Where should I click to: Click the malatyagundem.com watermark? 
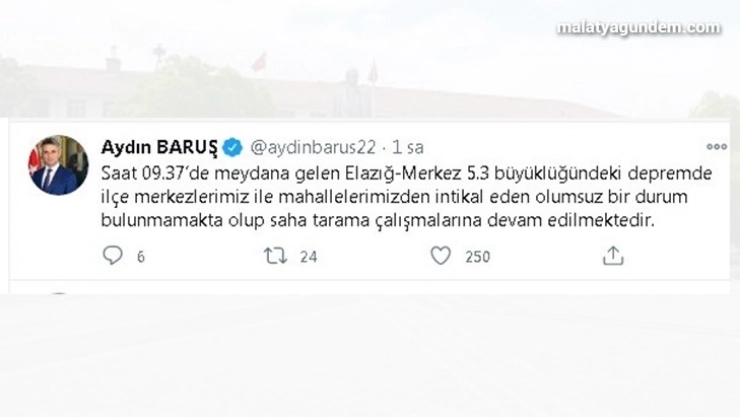639,28
